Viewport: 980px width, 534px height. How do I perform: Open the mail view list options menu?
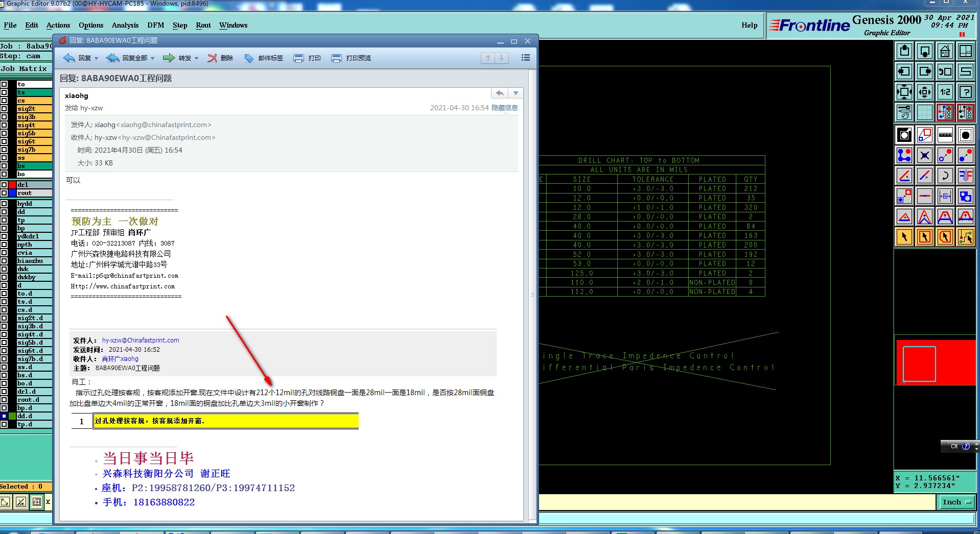(x=525, y=58)
